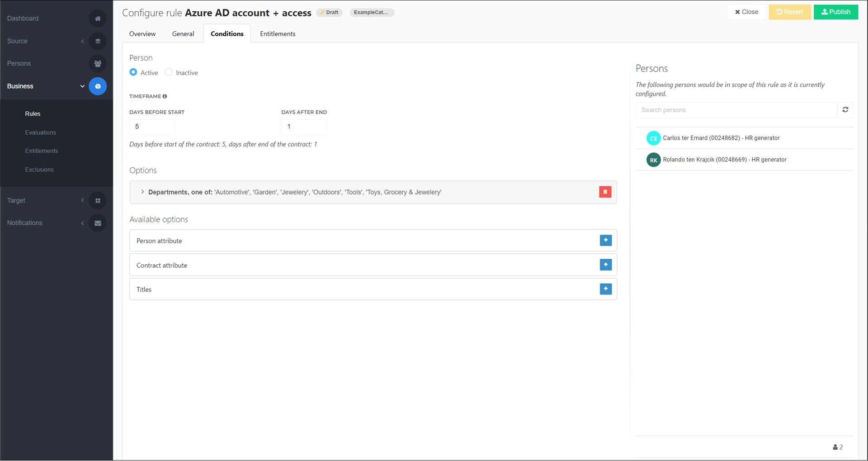The height and width of the screenshot is (461, 868).
Task: Click the Notifications envelope icon
Action: pyautogui.click(x=98, y=223)
